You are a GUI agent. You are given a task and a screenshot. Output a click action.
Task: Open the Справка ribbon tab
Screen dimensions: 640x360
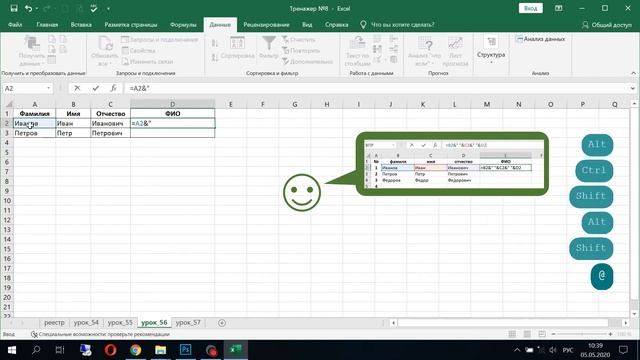click(x=336, y=24)
